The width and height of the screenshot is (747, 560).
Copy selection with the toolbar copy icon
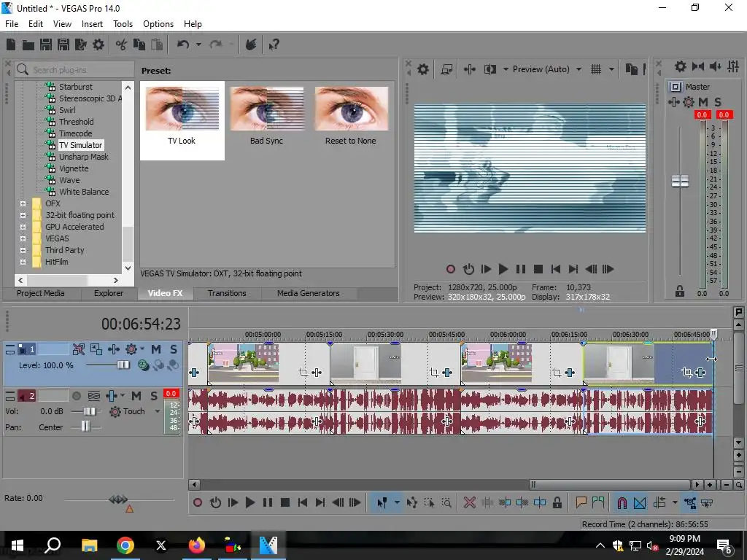click(x=139, y=44)
